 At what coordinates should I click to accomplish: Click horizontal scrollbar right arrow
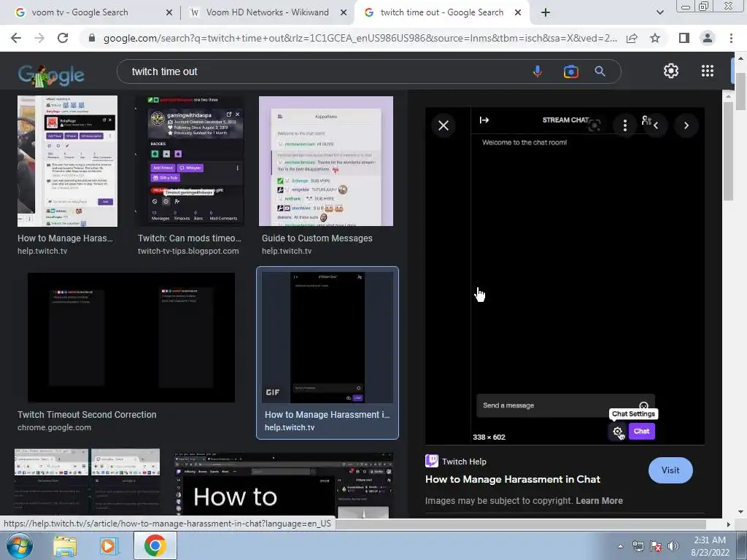(728, 524)
